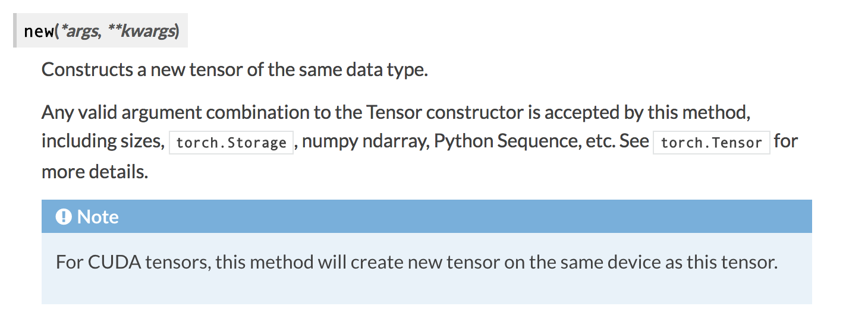Click 'Constructs a new tensor' description line
Screen dimensions: 868x328
click(x=235, y=70)
